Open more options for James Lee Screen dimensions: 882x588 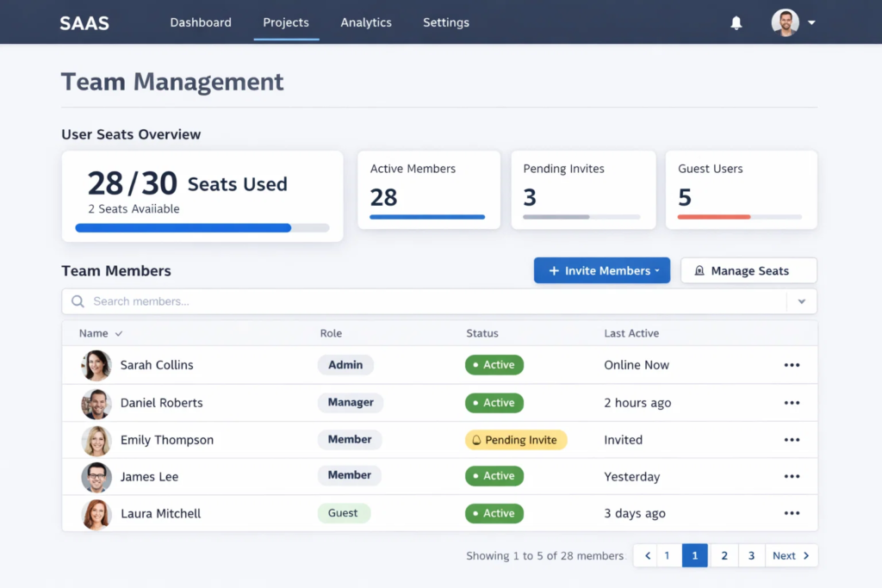point(792,476)
